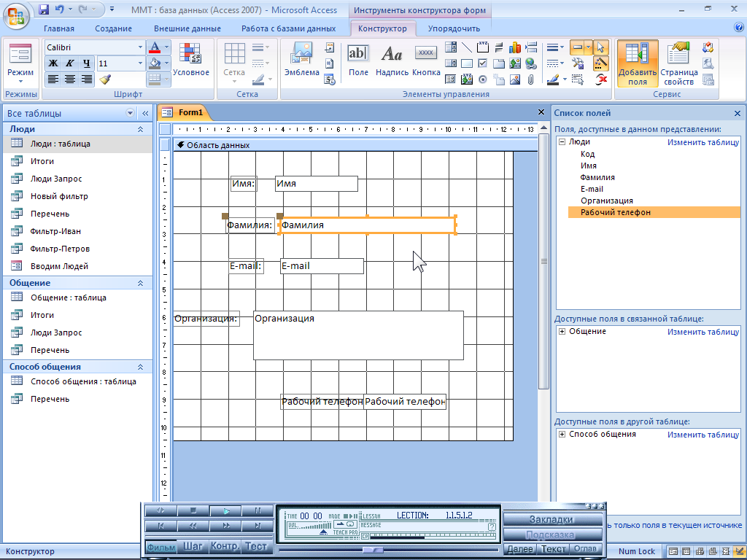Click the Далее button in player
This screenshot has width=747, height=560.
pos(520,549)
